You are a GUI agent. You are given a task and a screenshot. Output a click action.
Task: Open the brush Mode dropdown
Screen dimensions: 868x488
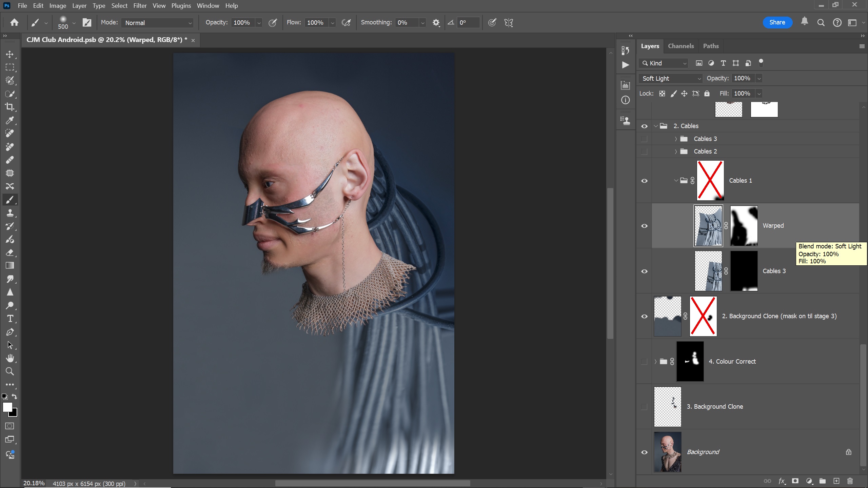(157, 23)
